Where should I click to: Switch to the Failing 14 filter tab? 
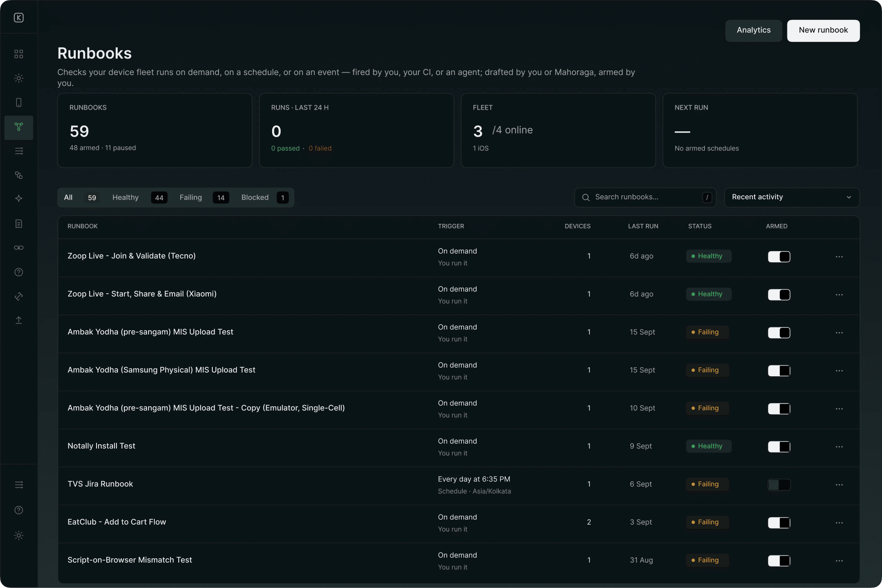[x=204, y=197]
